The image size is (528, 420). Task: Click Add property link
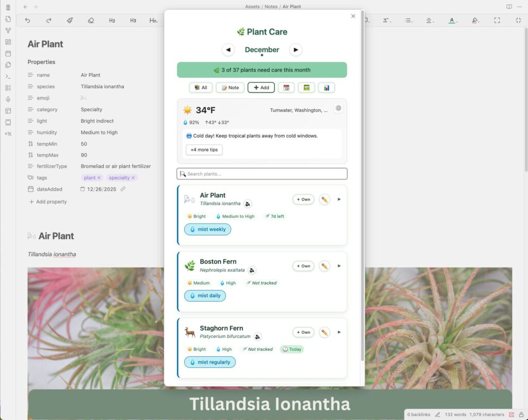tap(48, 202)
